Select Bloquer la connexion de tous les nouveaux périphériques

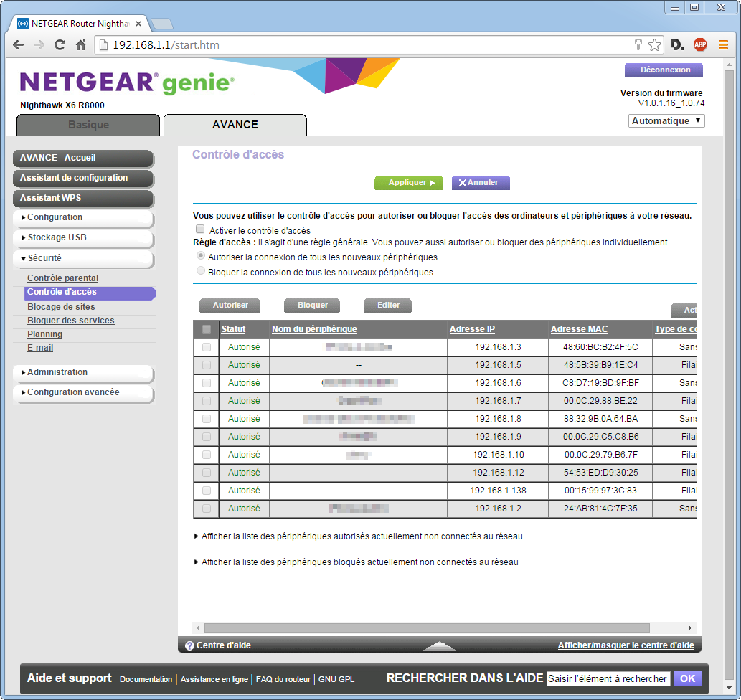(x=201, y=272)
